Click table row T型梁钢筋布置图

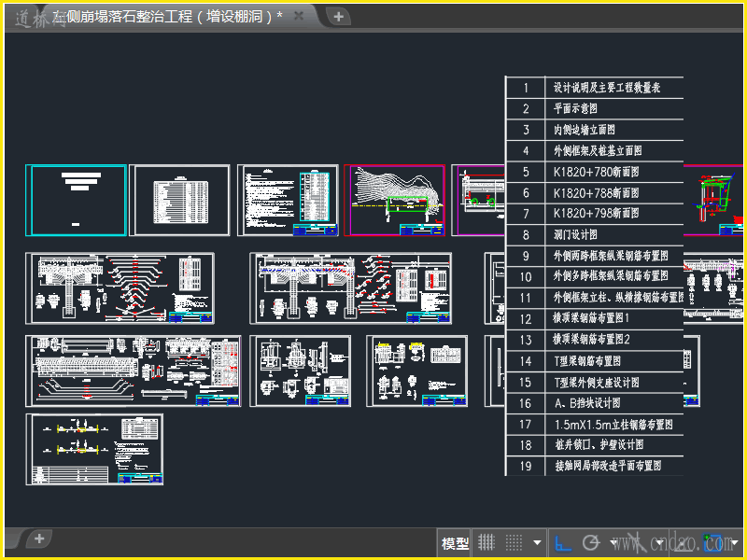coord(595,361)
